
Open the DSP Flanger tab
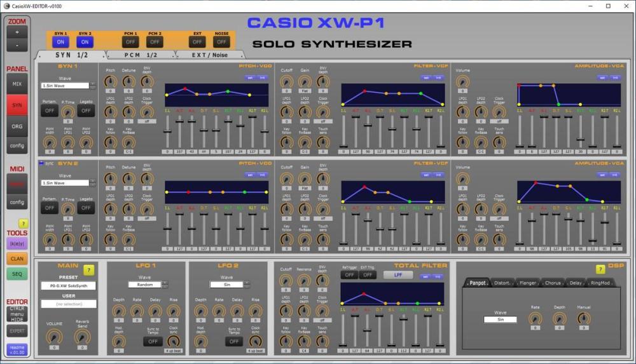tap(528, 283)
